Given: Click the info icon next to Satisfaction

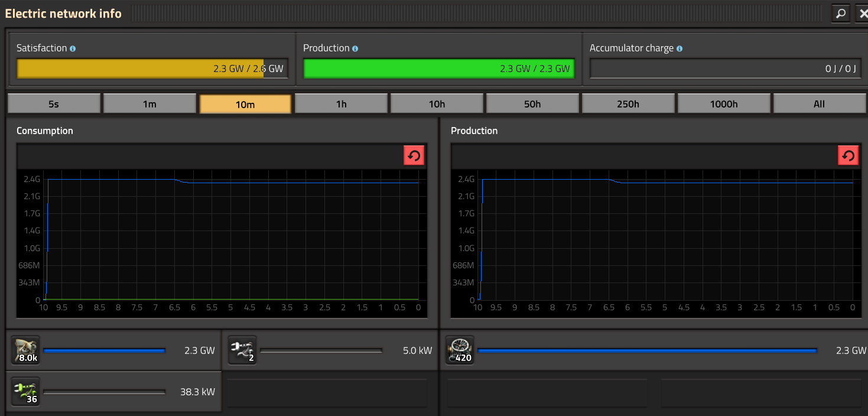Looking at the screenshot, I should [73, 48].
